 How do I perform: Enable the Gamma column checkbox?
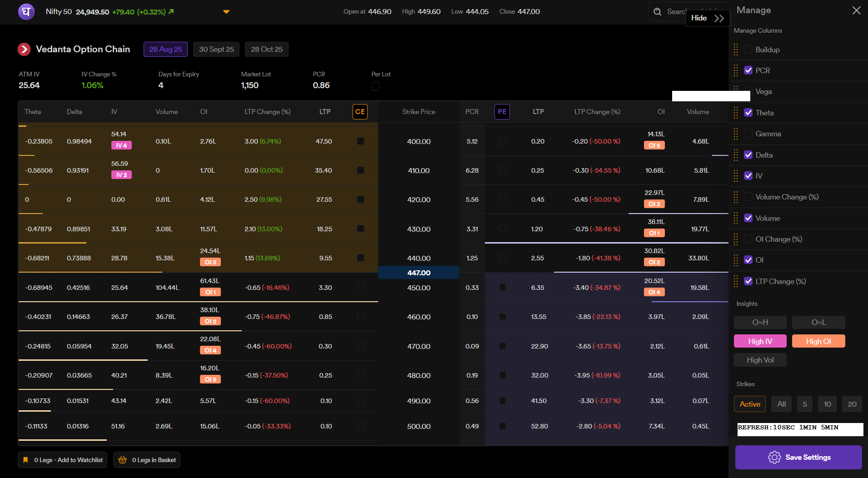click(x=748, y=134)
